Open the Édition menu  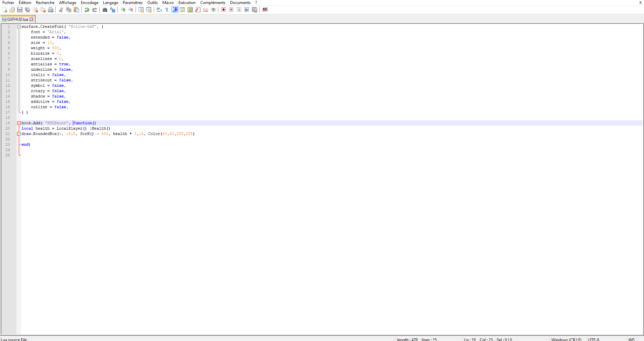pos(25,3)
